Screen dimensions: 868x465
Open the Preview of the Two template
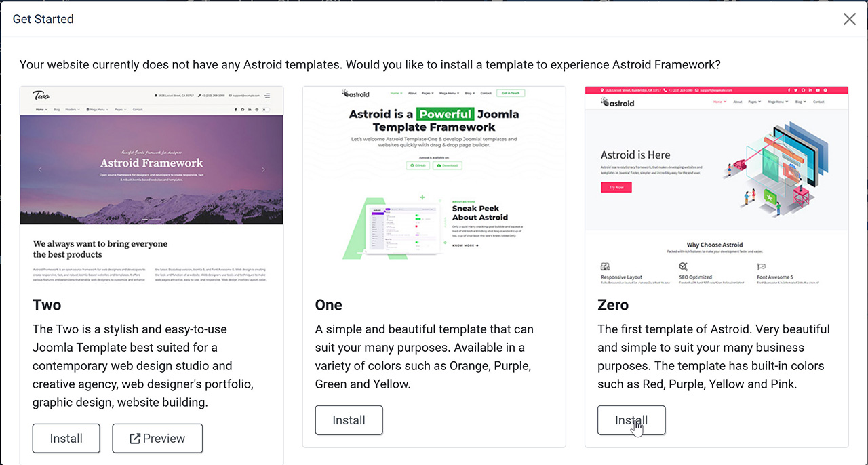(157, 439)
